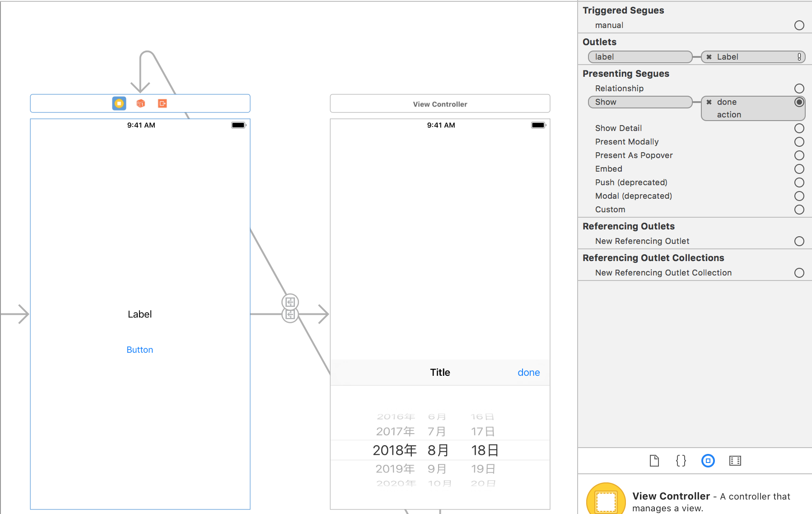Tap the done button in the picker toolbar
Image resolution: width=812 pixels, height=514 pixels.
(528, 372)
